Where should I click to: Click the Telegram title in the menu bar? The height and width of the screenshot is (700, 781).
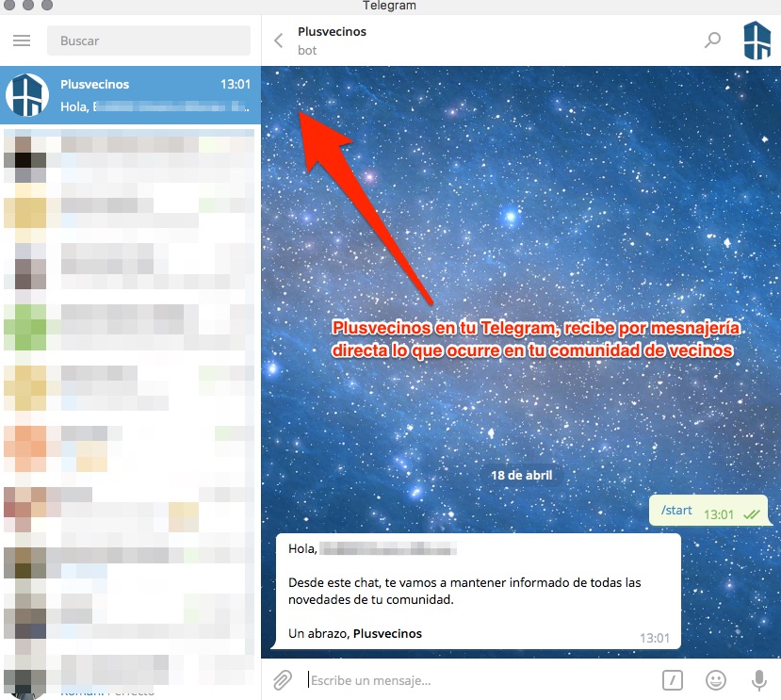point(390,6)
